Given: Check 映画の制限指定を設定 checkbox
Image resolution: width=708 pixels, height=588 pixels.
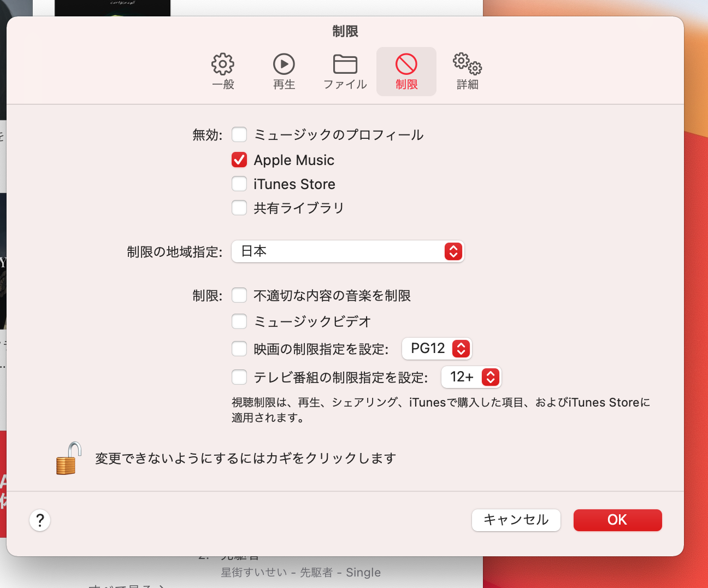Looking at the screenshot, I should click(239, 349).
